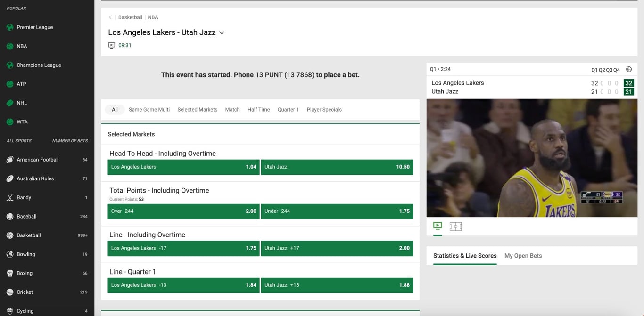
Task: Click the Boxing glove icon
Action: (x=9, y=273)
